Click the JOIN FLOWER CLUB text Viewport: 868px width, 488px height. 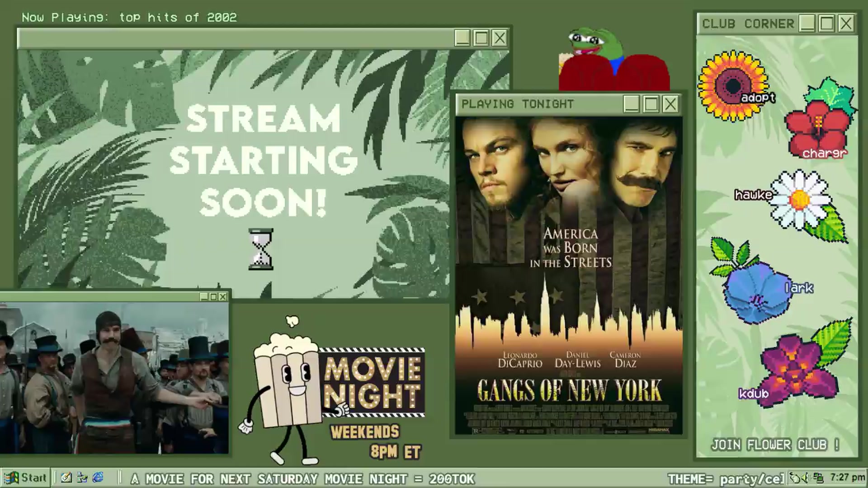tap(775, 445)
